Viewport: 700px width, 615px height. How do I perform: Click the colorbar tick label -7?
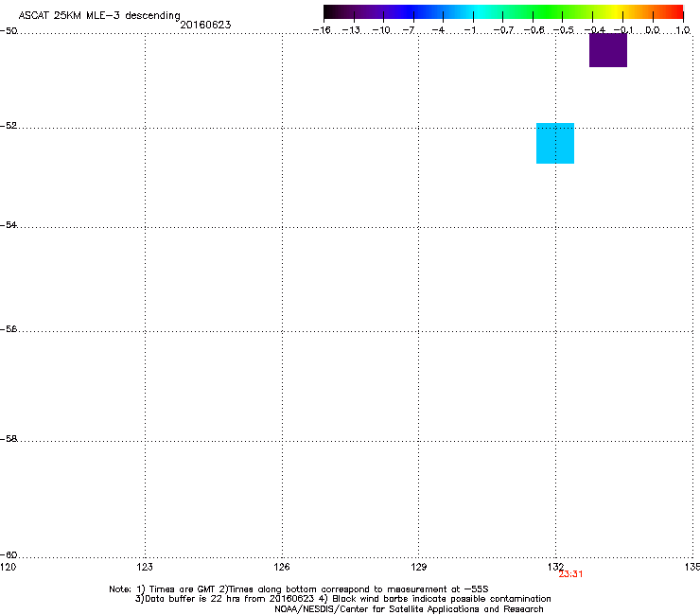(409, 30)
